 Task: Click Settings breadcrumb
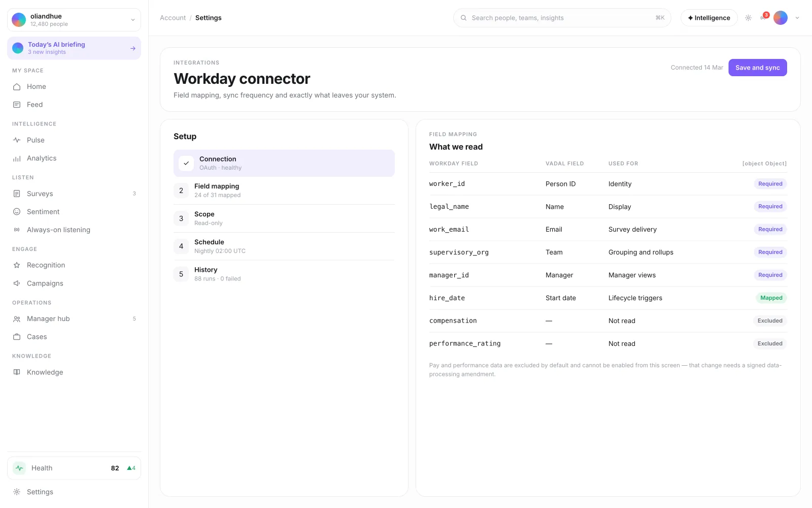[x=209, y=18]
